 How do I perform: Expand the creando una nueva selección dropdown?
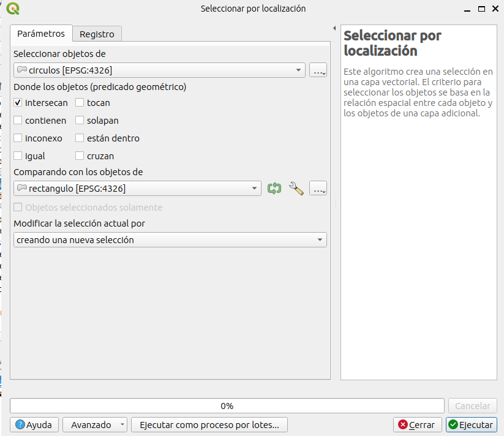pyautogui.click(x=170, y=240)
